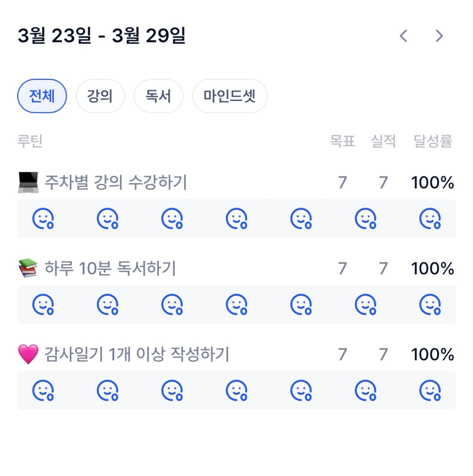Screen dimensions: 473x476
Task: Toggle last day smiley for 주차별 강의 수강하기
Action: (x=430, y=219)
